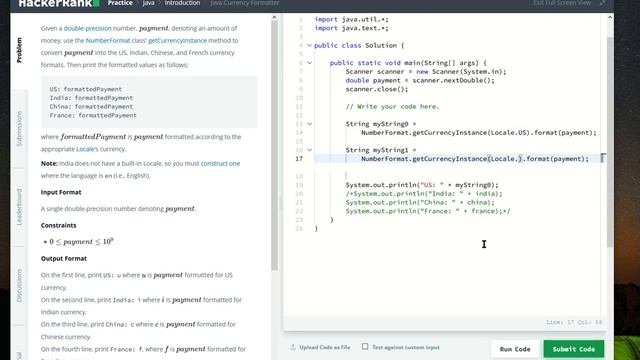
Task: Click the Line Col status indicator
Action: point(574,322)
